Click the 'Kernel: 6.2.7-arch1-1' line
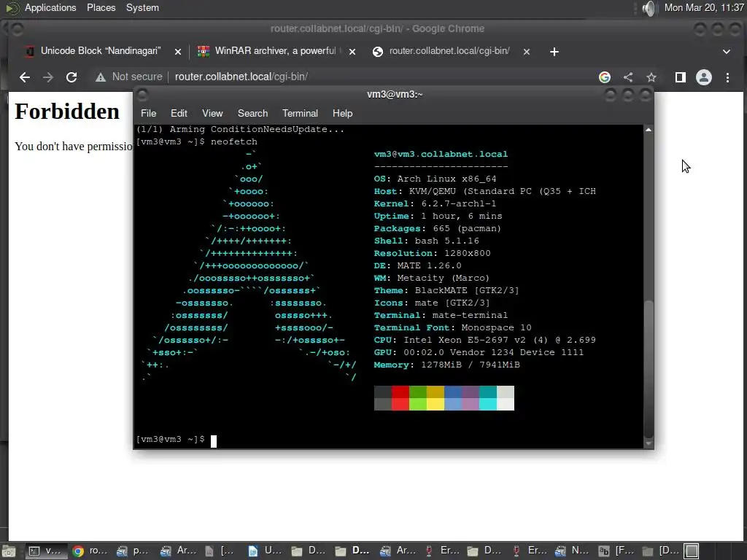The height and width of the screenshot is (560, 747). tap(435, 203)
